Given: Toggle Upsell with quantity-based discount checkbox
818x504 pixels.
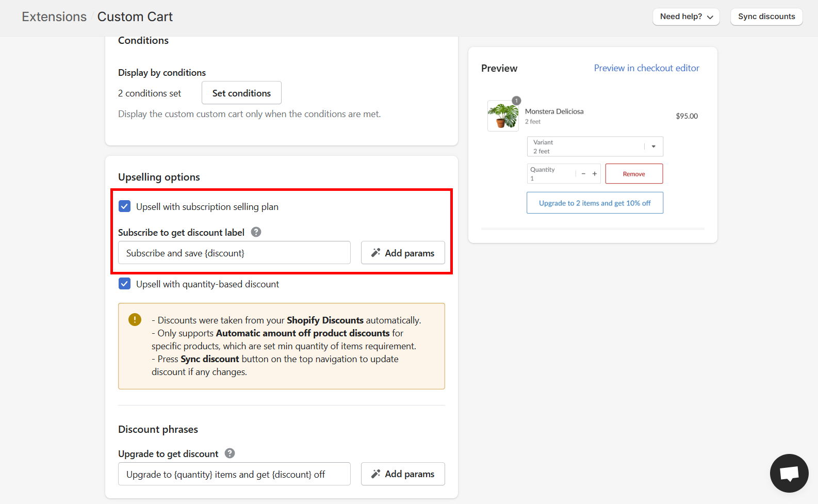Looking at the screenshot, I should (x=124, y=284).
